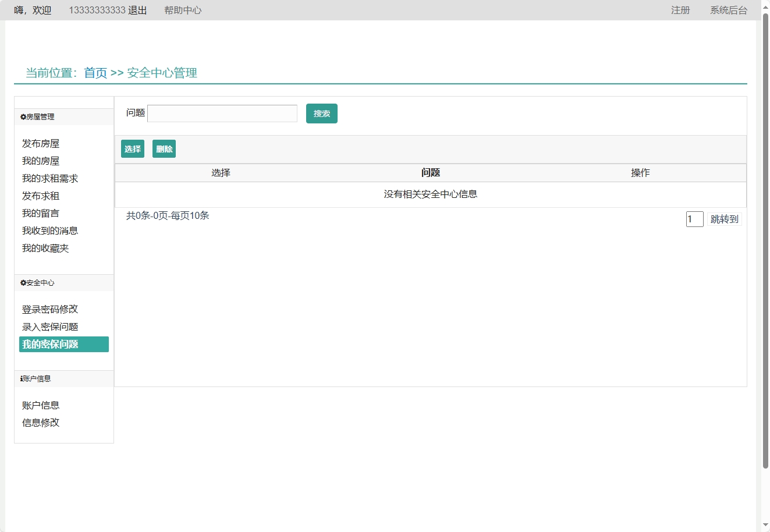Open 我的房屋 in the sidebar
770x532 pixels.
pos(41,161)
